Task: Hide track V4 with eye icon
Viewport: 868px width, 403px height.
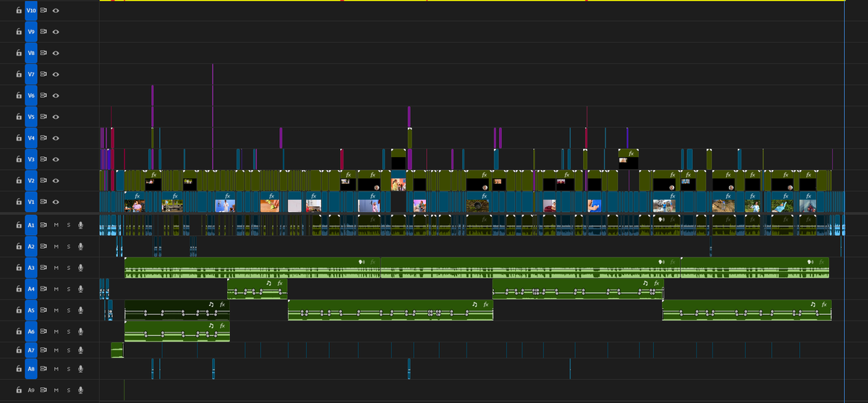Action: pyautogui.click(x=56, y=137)
